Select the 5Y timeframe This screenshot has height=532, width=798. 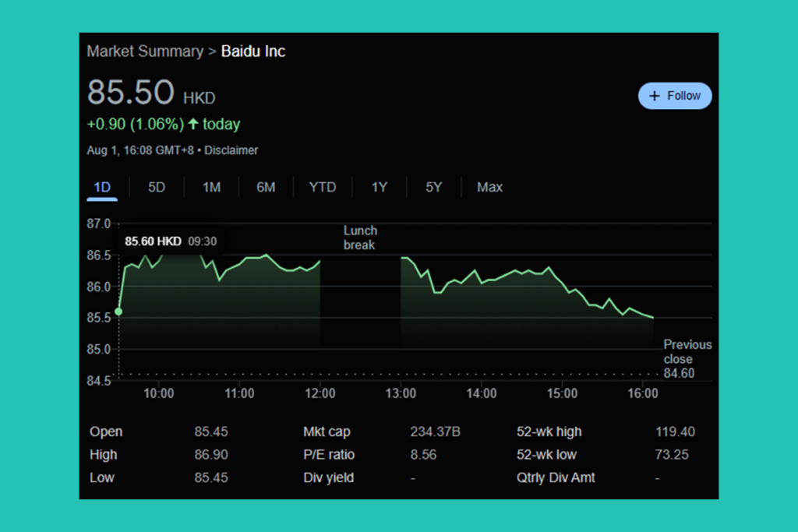433,187
